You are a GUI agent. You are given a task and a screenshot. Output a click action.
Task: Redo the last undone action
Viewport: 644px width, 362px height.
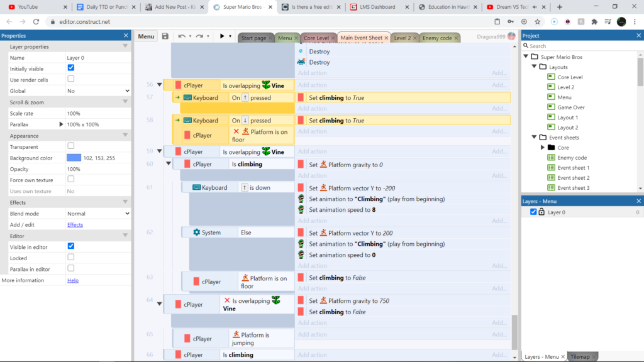pos(199,36)
